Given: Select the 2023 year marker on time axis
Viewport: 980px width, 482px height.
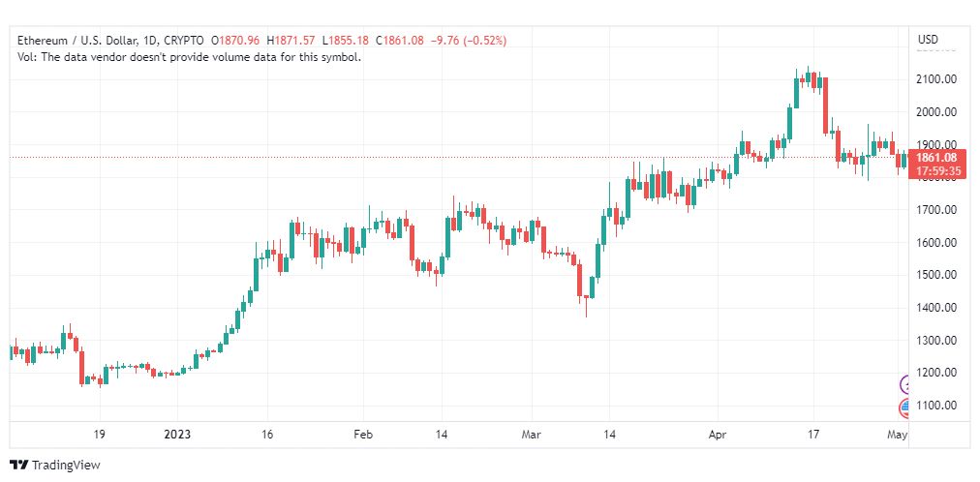Looking at the screenshot, I should 178,435.
